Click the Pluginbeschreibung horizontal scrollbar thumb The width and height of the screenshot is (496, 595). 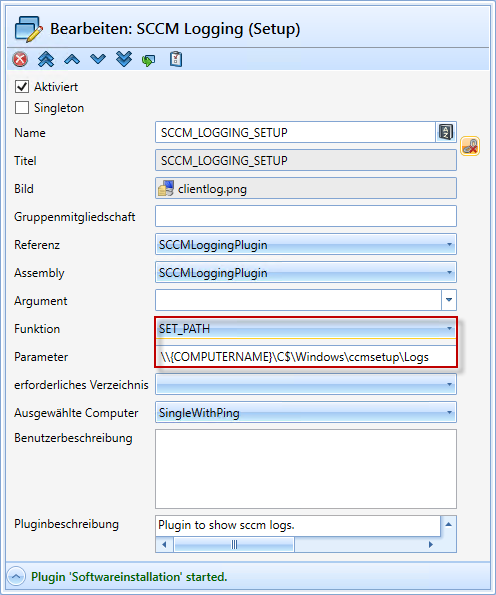[x=234, y=545]
